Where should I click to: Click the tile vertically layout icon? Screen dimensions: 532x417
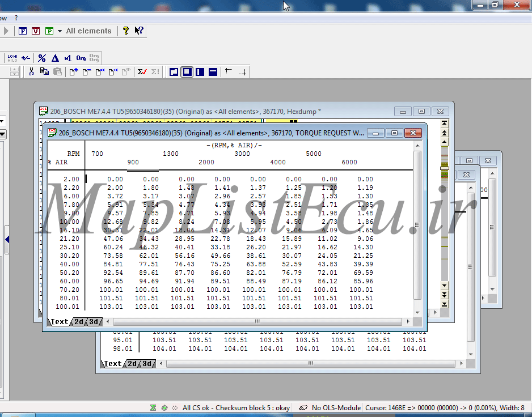point(200,72)
